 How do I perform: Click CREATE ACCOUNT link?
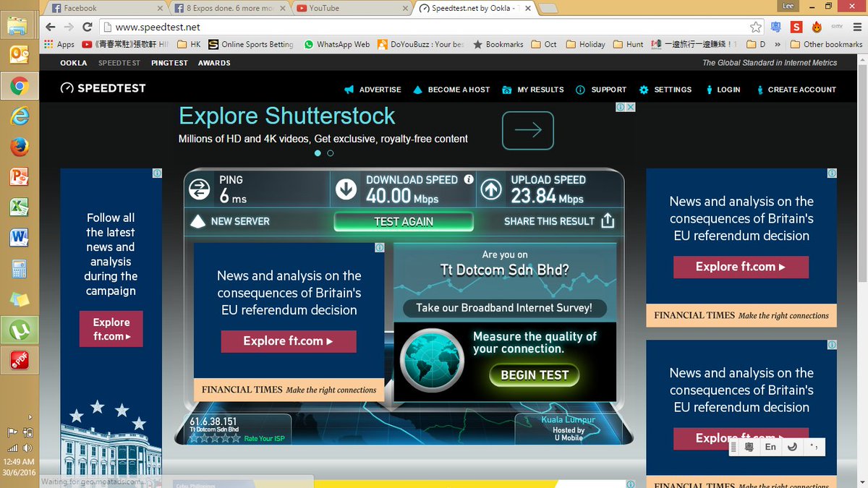pyautogui.click(x=796, y=90)
